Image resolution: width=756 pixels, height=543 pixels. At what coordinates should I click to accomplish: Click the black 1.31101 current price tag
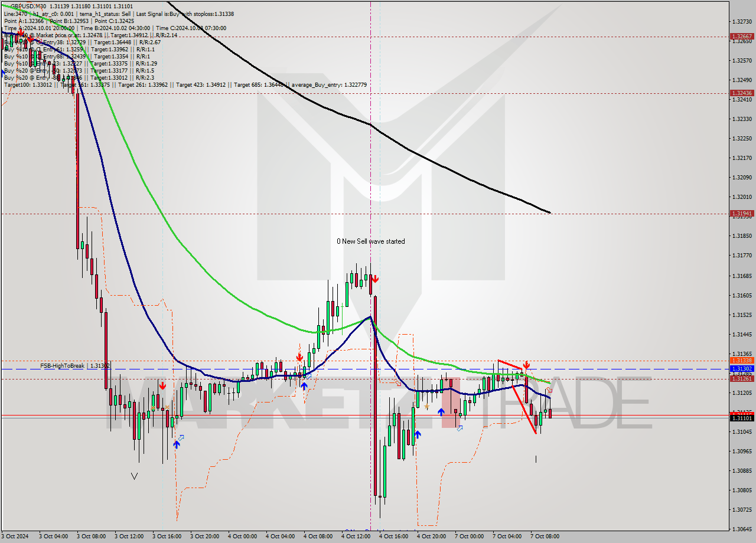[x=741, y=418]
